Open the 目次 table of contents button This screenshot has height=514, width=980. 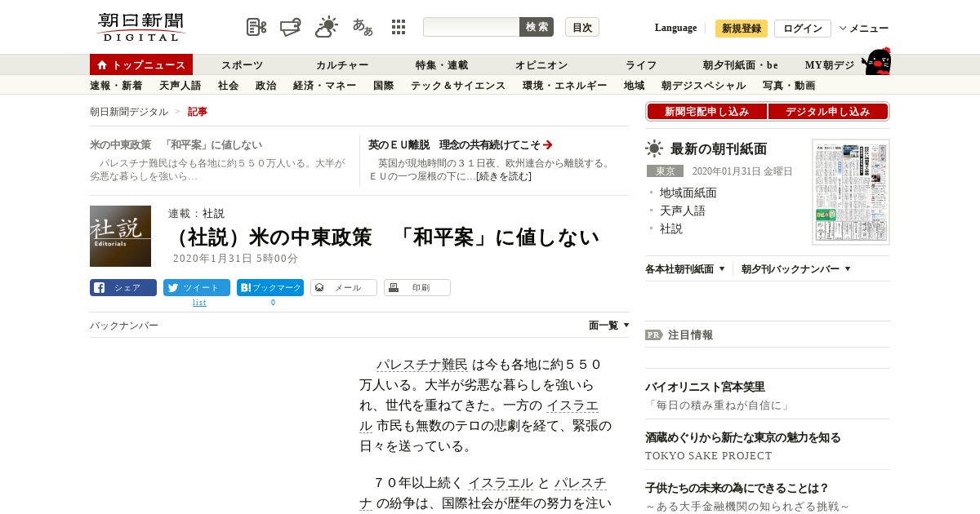tap(582, 27)
